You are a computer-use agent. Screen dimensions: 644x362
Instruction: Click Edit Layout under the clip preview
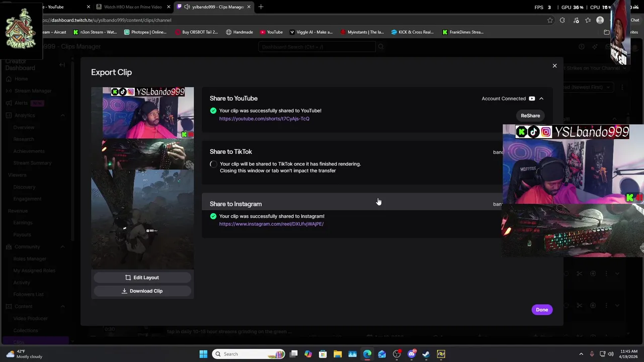point(142,278)
